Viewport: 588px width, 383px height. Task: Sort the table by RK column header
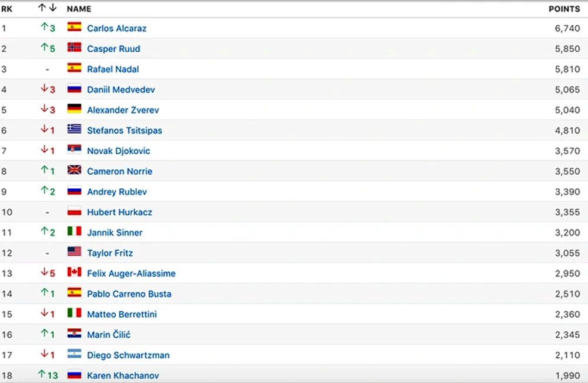point(6,9)
